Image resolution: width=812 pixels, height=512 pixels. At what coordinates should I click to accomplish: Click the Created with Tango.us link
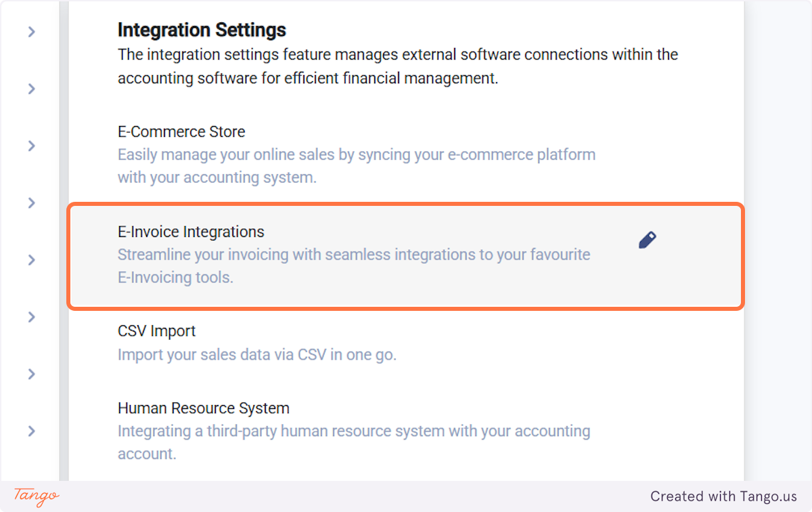click(x=723, y=496)
